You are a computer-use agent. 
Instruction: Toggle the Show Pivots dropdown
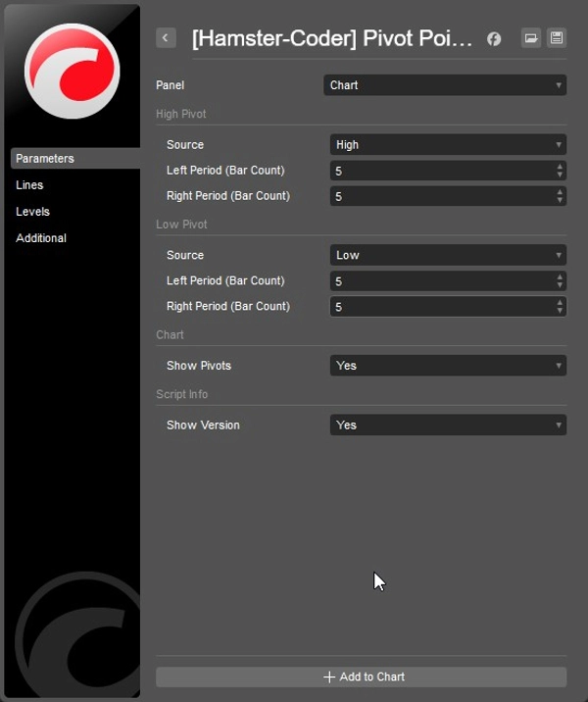click(448, 366)
